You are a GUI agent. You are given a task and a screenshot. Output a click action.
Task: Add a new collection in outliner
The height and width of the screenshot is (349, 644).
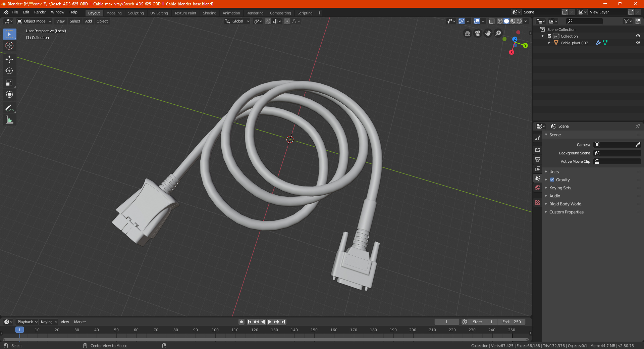click(638, 21)
